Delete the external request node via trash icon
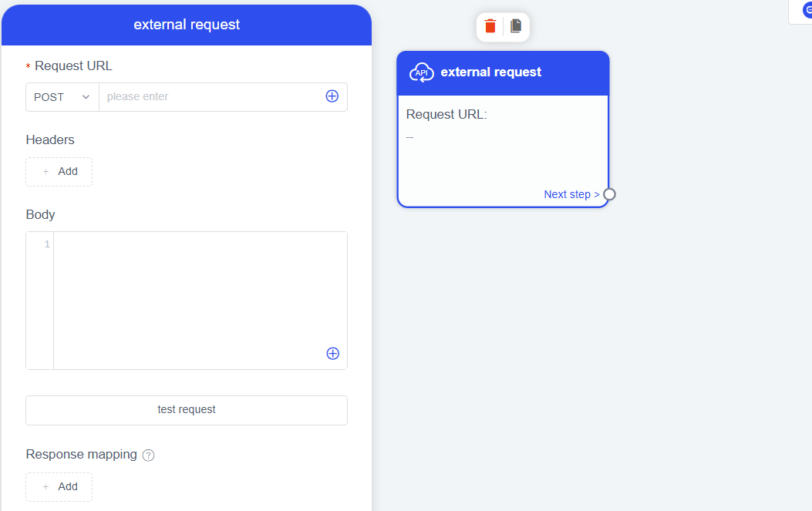 pyautogui.click(x=490, y=26)
